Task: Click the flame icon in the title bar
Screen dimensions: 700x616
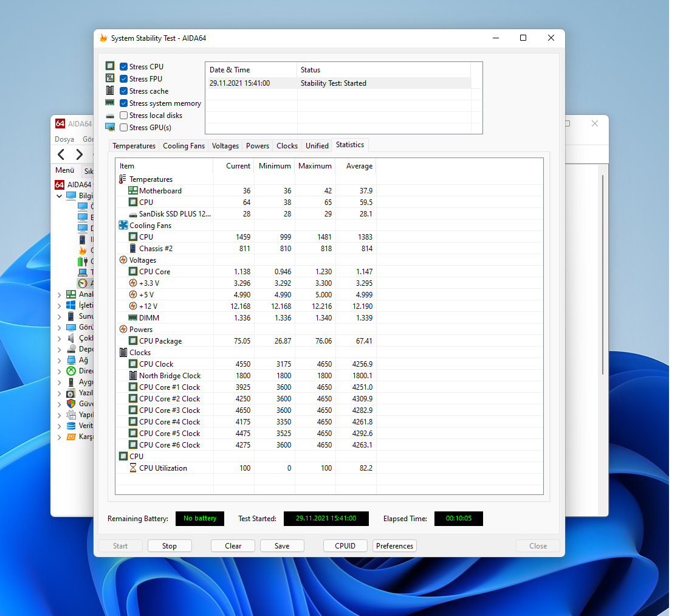Action: (103, 38)
